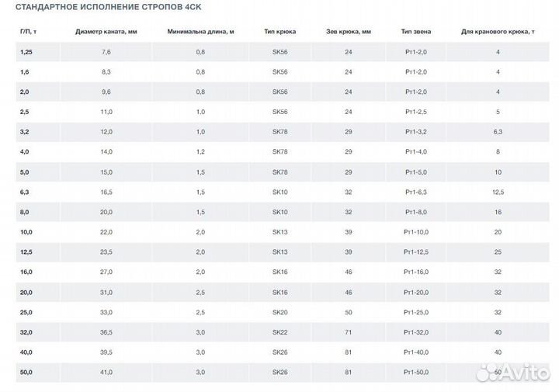Image resolution: width=559 pixels, height=392 pixels.
Task: Select the "Тип звена" column header
Action: click(x=416, y=32)
